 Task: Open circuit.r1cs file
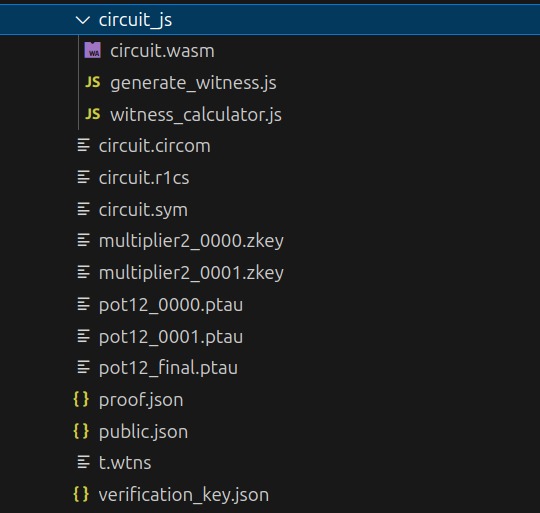[x=144, y=178]
